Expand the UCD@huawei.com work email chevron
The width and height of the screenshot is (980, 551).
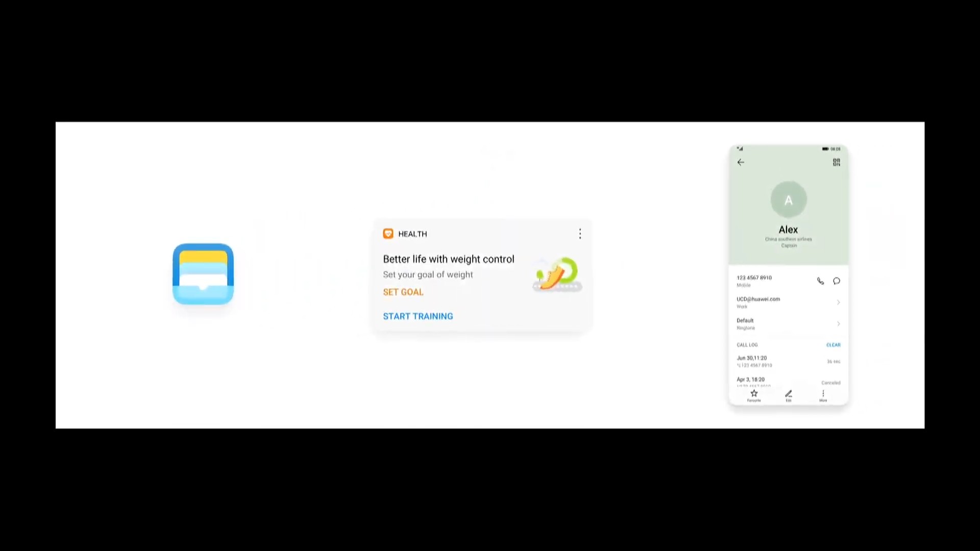(x=838, y=303)
